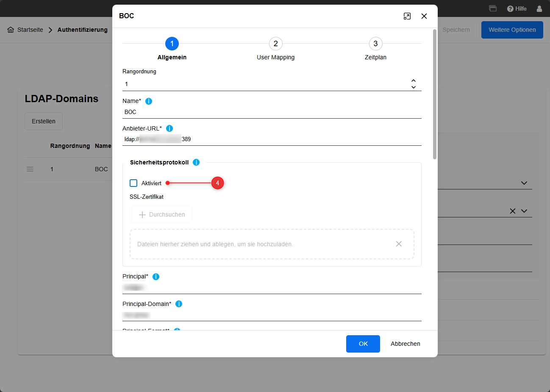Open the user account icon
Image resolution: width=550 pixels, height=392 pixels.
pos(539,8)
